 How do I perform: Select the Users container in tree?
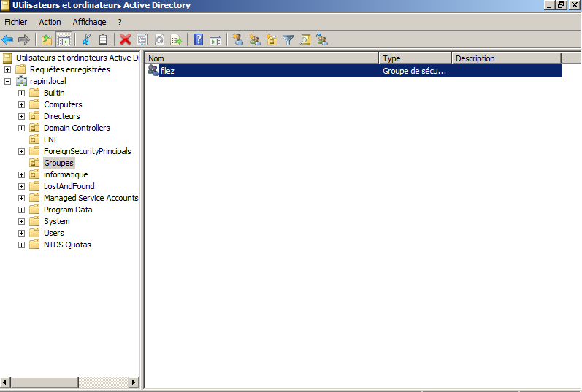click(54, 233)
